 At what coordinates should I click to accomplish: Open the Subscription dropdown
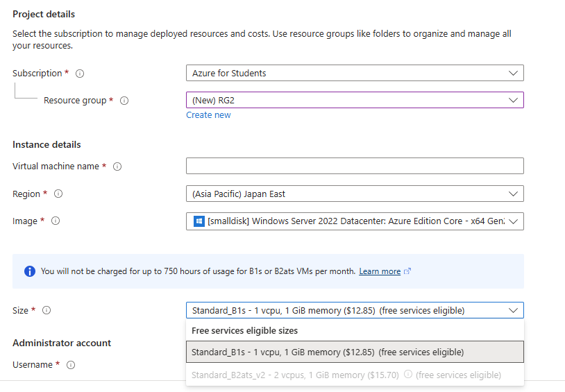tap(355, 73)
